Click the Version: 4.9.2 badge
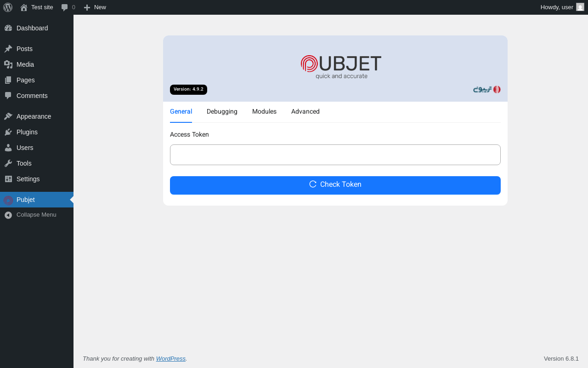588x368 pixels. tap(188, 90)
